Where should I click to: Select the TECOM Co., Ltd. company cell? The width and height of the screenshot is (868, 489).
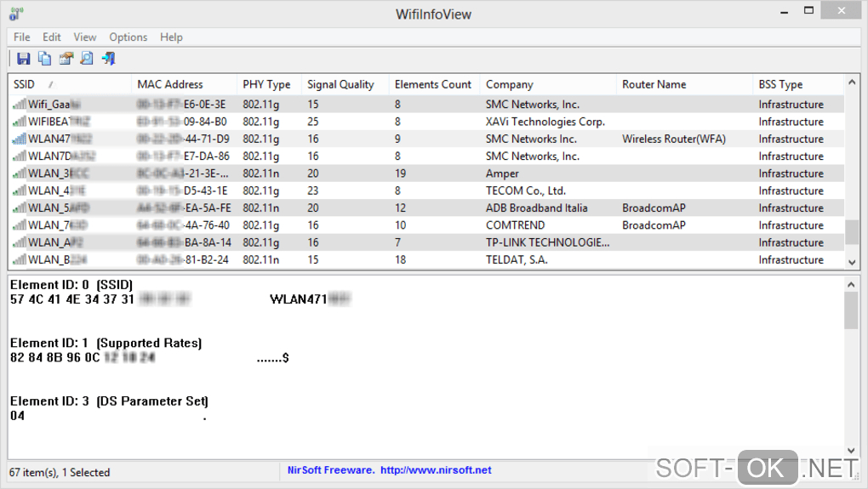pos(526,190)
